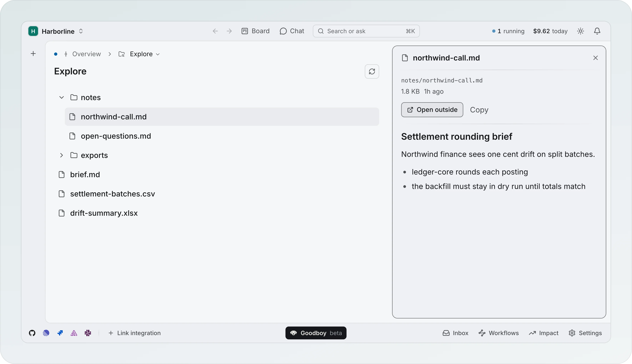Viewport: 632px width, 364px height.
Task: Click the file icon beside brief.md
Action: click(x=62, y=175)
